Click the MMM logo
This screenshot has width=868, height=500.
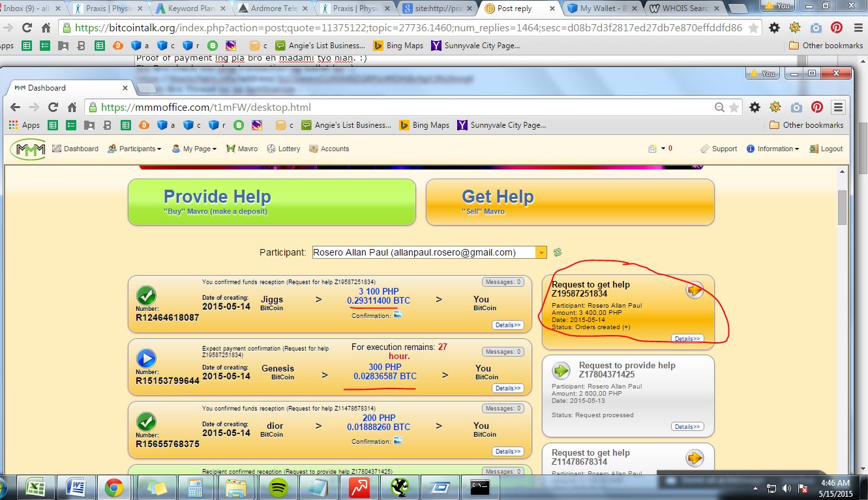pyautogui.click(x=27, y=149)
